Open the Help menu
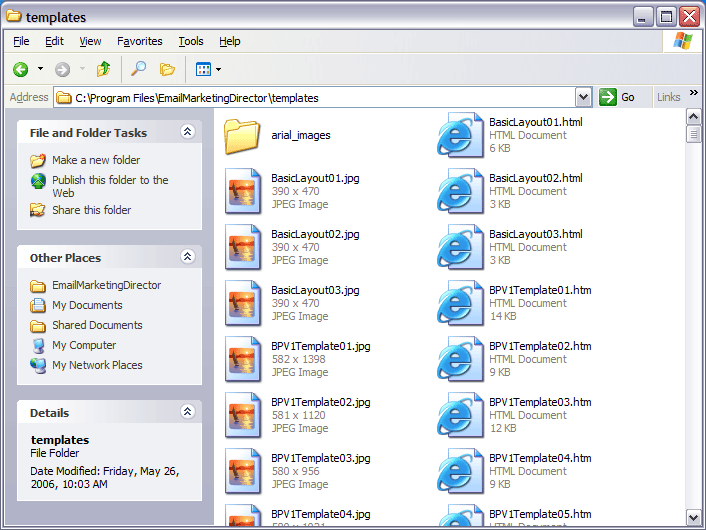This screenshot has width=706, height=530. [230, 41]
